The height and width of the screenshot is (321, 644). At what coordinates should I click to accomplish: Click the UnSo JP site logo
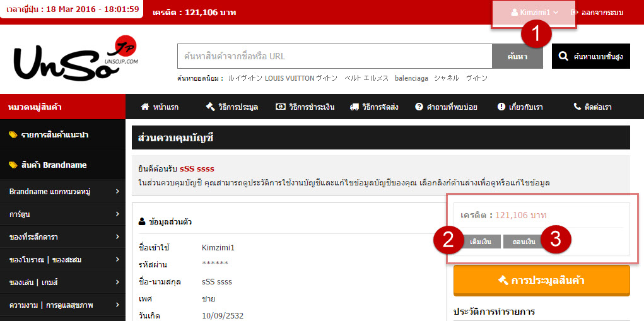point(74,58)
